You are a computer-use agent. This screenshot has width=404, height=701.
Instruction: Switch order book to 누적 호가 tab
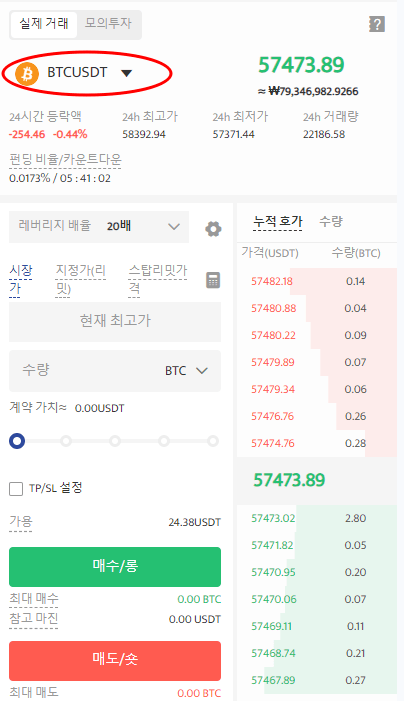coord(278,221)
